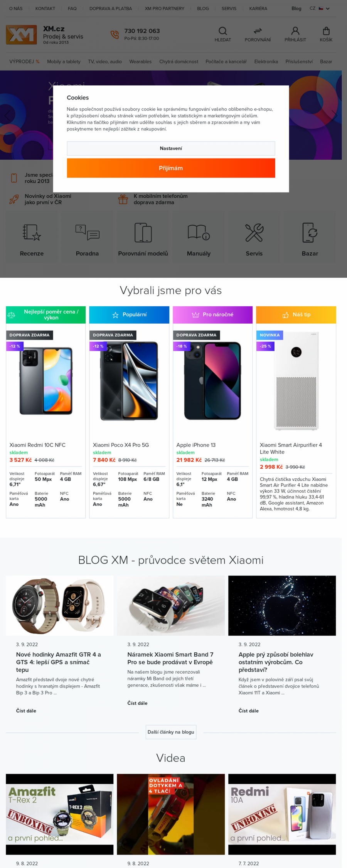Open the Apple iPhone 13 product image

click(x=212, y=381)
